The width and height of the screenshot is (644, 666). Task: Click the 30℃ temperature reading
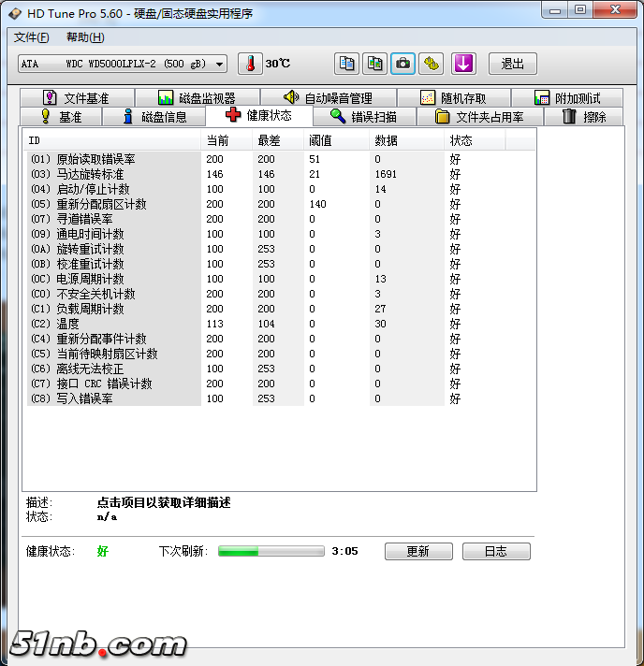click(x=278, y=64)
